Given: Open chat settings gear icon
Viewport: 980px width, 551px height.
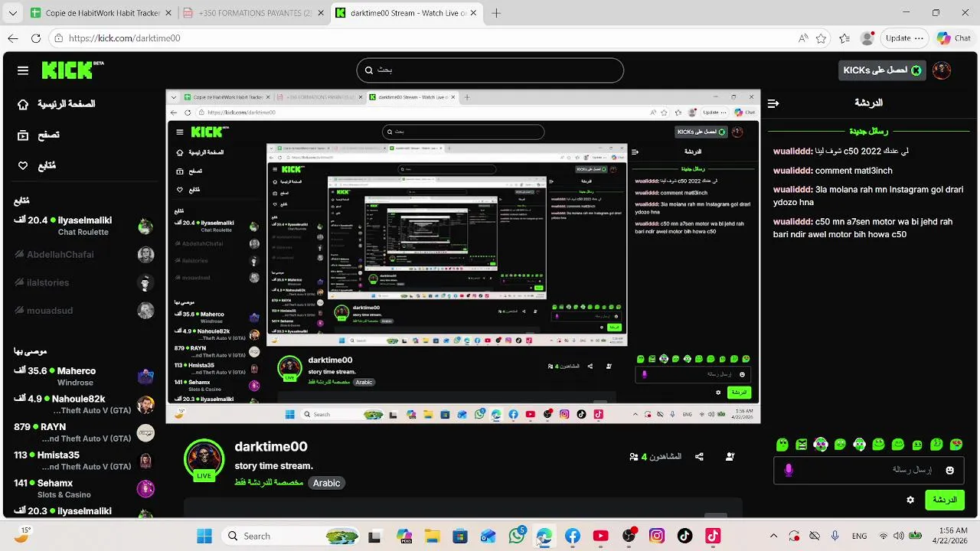Looking at the screenshot, I should coord(910,500).
